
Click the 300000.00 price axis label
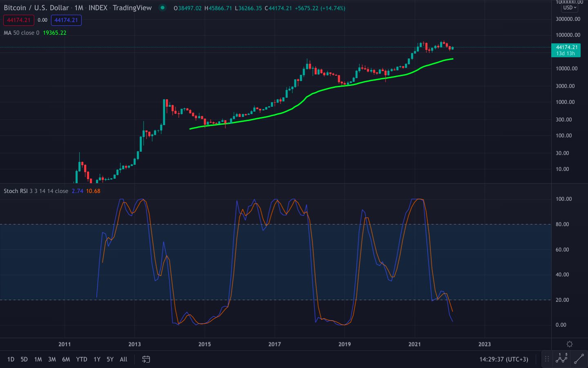click(568, 19)
